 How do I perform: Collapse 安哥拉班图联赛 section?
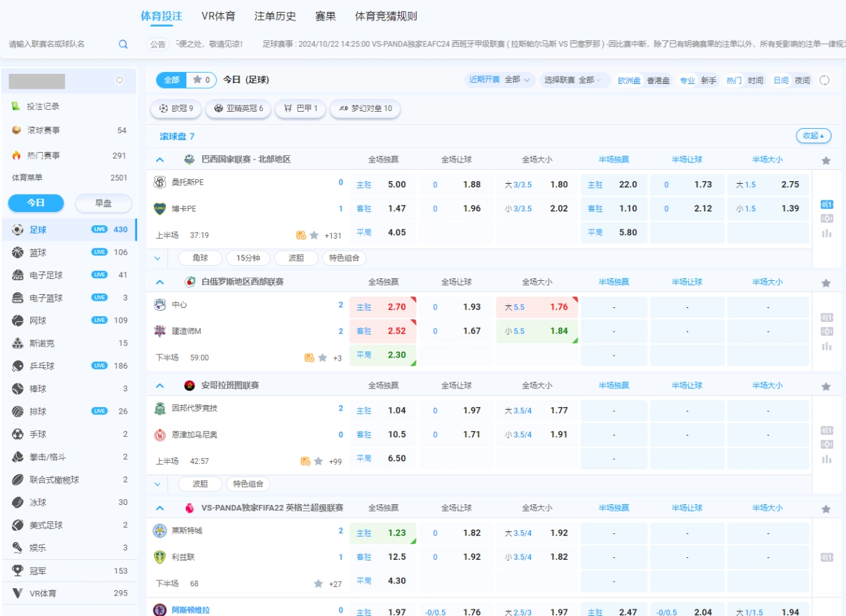(x=159, y=385)
